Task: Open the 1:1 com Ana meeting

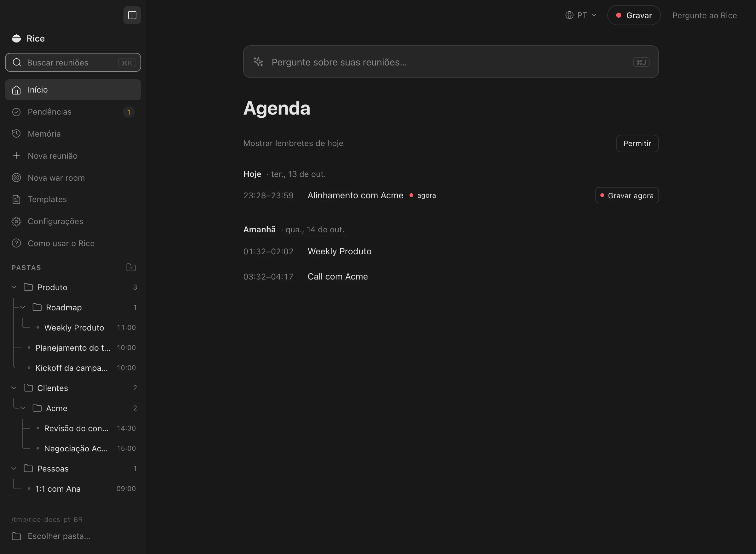Action: pyautogui.click(x=82, y=489)
